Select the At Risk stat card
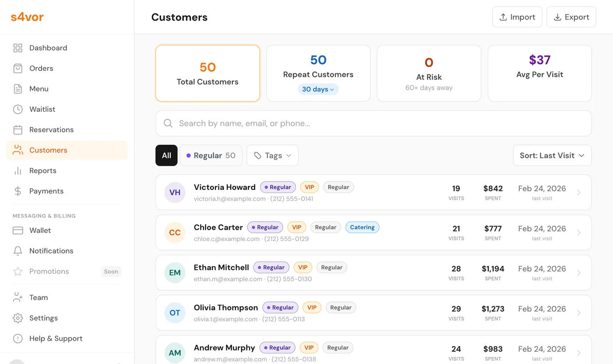613x364 pixels. click(x=429, y=73)
